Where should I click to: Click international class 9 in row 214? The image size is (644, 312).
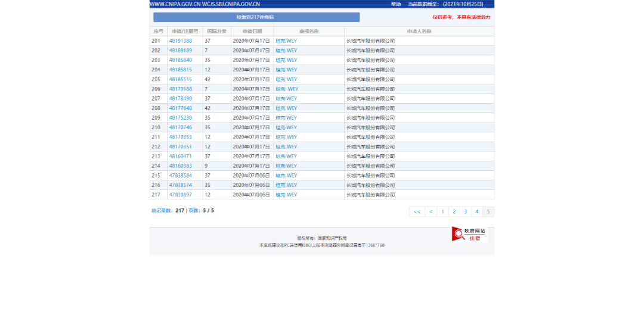click(206, 166)
